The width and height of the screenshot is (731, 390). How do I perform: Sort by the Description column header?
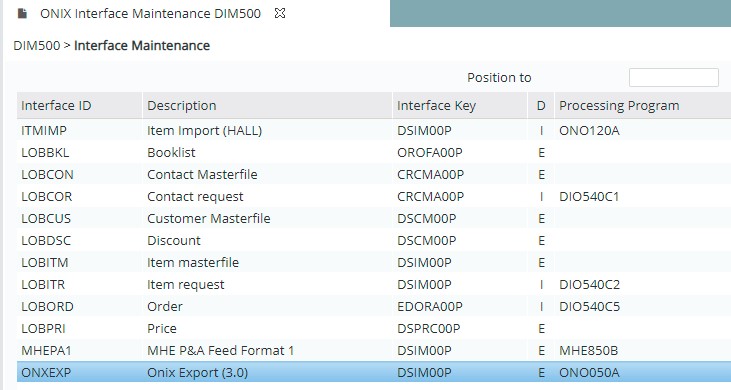(x=267, y=105)
